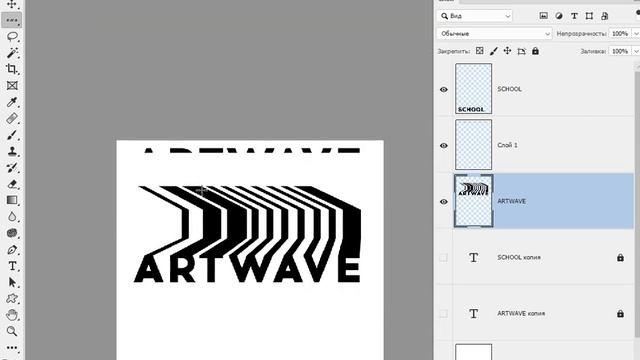Click the Непрозрачность opacity label
Viewport: 640px width, 360px height.
pyautogui.click(x=581, y=33)
